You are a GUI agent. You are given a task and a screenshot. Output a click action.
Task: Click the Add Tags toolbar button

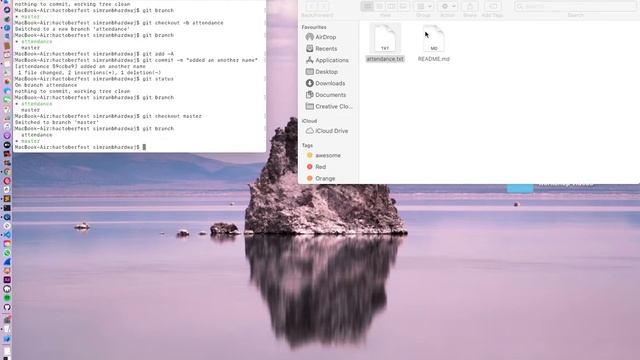coord(493,6)
